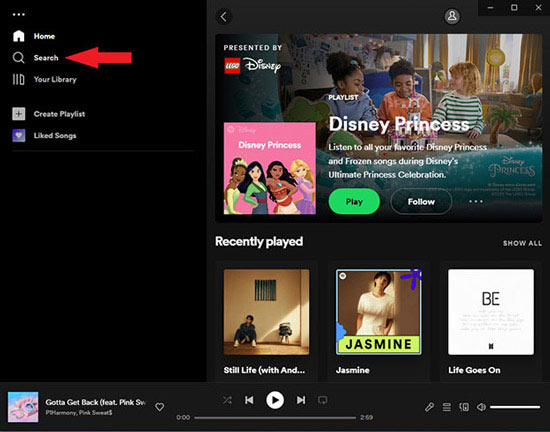Skip to previous track
Image resolution: width=550 pixels, height=432 pixels.
click(x=249, y=400)
